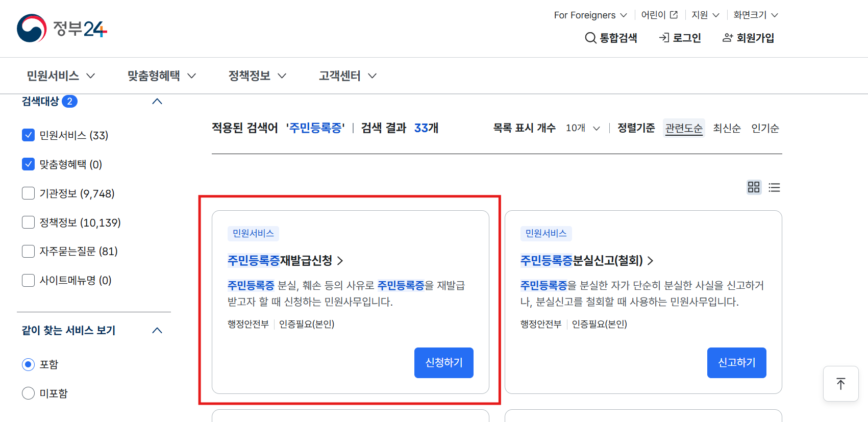This screenshot has height=422, width=868.
Task: Click 검색대상 count badge 2
Action: click(x=69, y=102)
